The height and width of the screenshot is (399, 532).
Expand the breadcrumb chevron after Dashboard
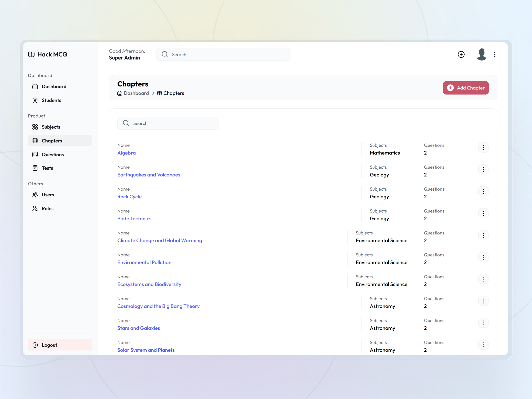tap(153, 93)
